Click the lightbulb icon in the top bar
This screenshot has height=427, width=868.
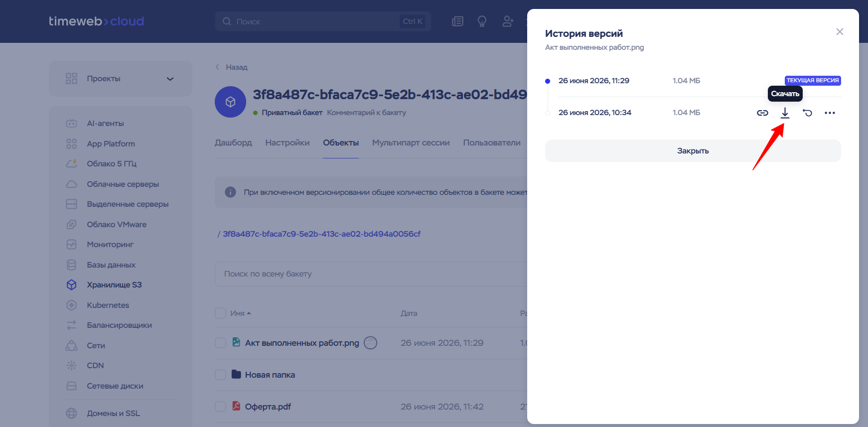(482, 21)
